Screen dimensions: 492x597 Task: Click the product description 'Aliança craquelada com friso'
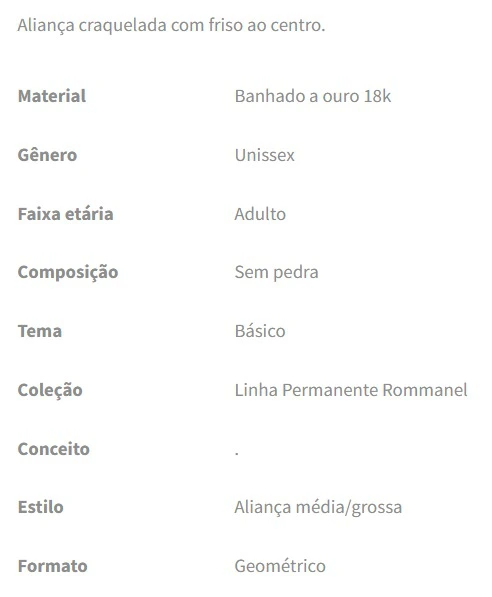click(x=171, y=26)
